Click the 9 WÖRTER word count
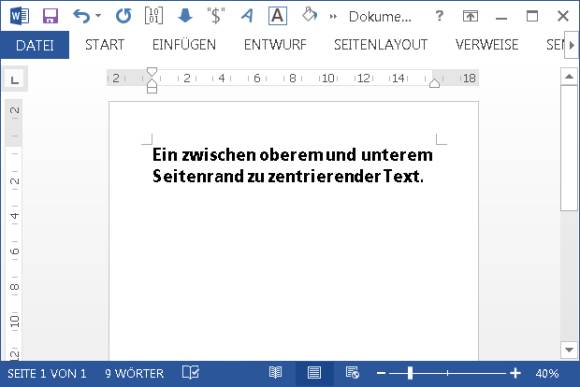The height and width of the screenshot is (387, 580). tap(134, 374)
